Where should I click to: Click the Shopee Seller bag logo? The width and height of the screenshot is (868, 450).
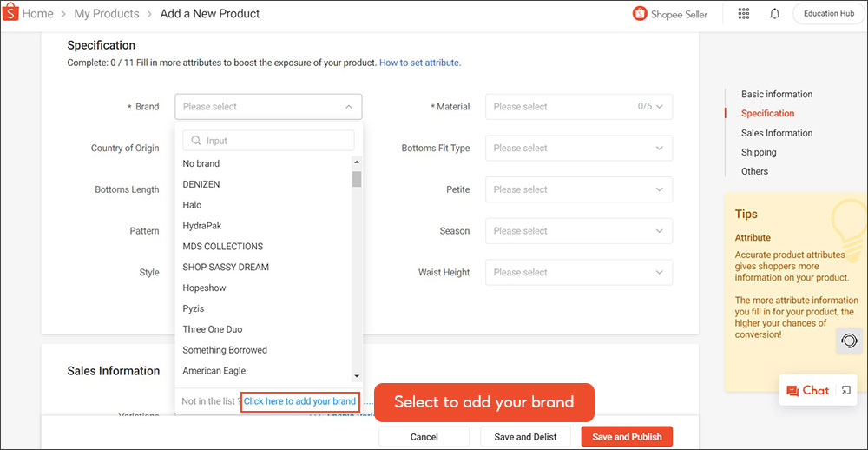(x=641, y=14)
